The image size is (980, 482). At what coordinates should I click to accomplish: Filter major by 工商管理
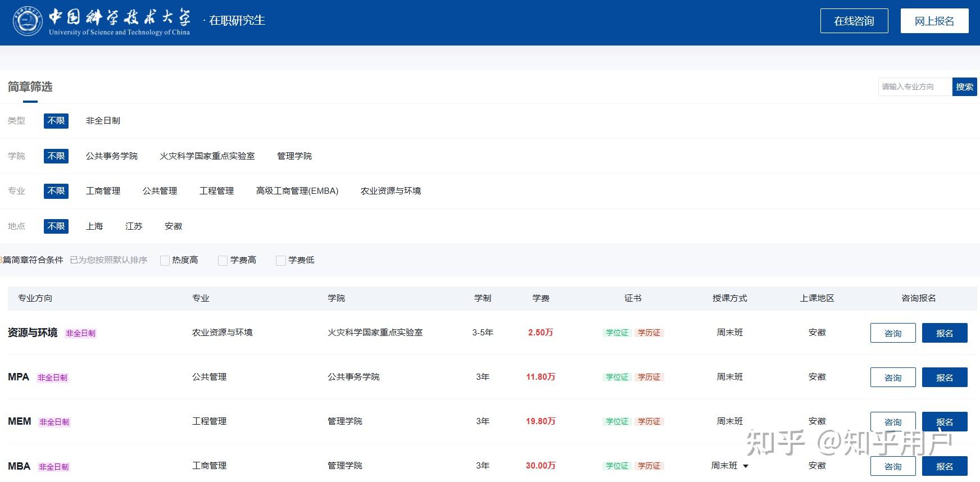point(103,191)
